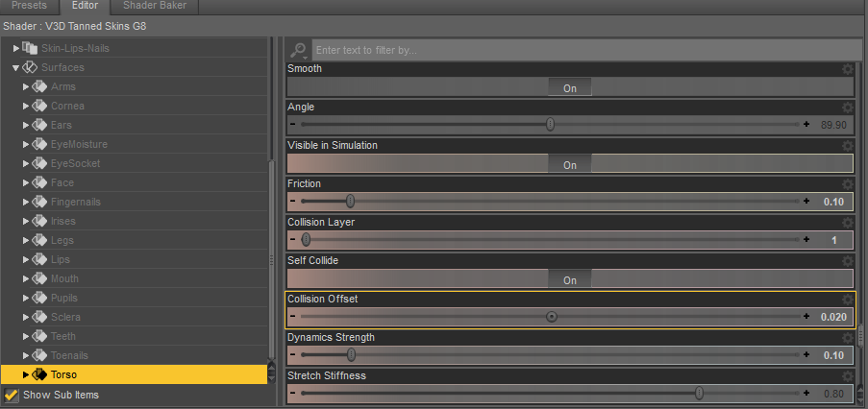
Task: Click the Collision Offset value 0.020
Action: click(833, 317)
